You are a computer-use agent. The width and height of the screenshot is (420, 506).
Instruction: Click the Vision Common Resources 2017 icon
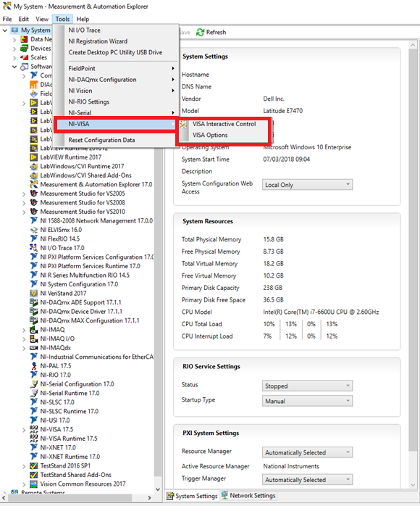coord(33,484)
